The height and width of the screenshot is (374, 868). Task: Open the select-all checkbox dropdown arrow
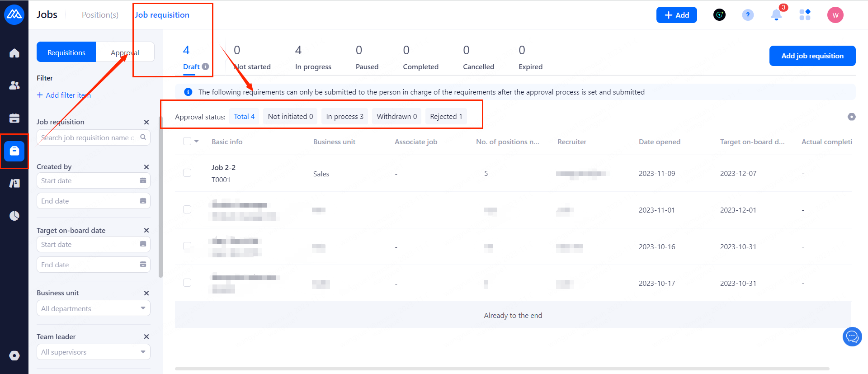[x=197, y=141]
